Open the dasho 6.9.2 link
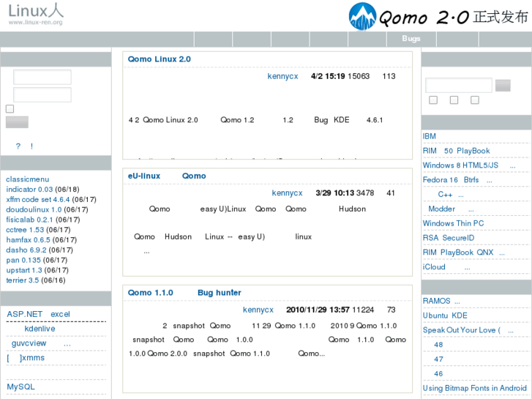Image resolution: width=532 pixels, height=399 pixels. point(26,250)
